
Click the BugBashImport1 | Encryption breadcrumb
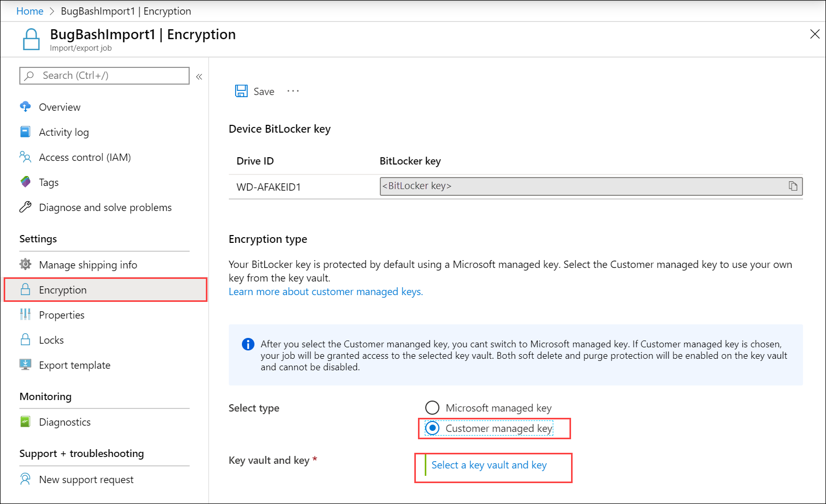[x=126, y=11]
